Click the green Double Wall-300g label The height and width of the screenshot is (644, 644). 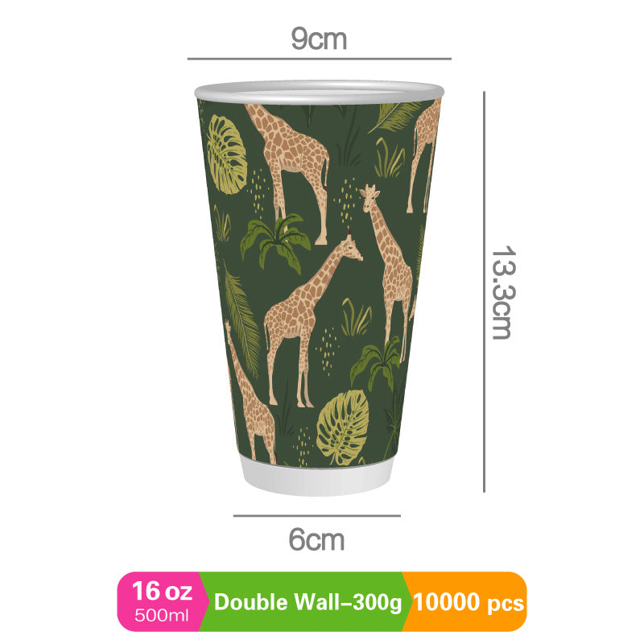coord(308,602)
